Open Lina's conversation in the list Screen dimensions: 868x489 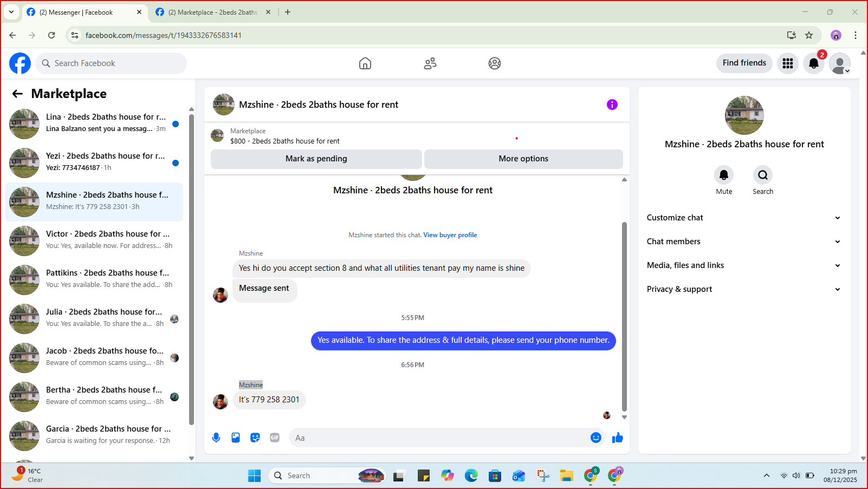point(94,124)
